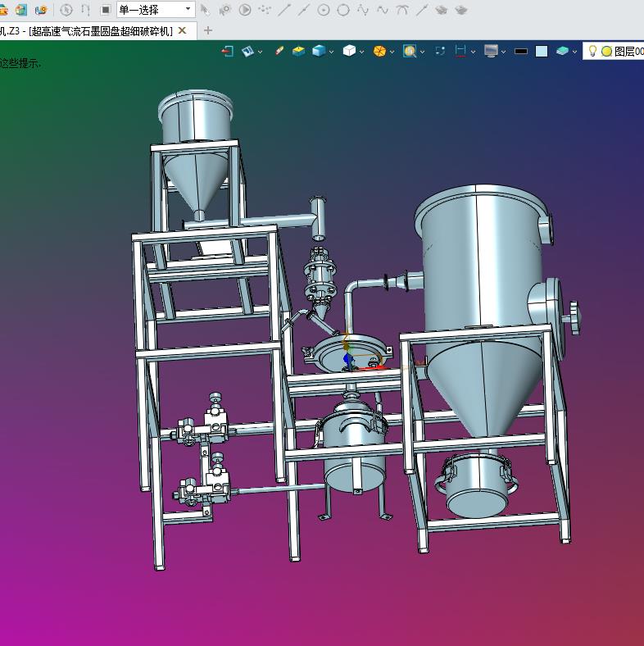Expand the view manager dropdown arrow
Viewport: 644px width, 646px height.
tap(260, 52)
